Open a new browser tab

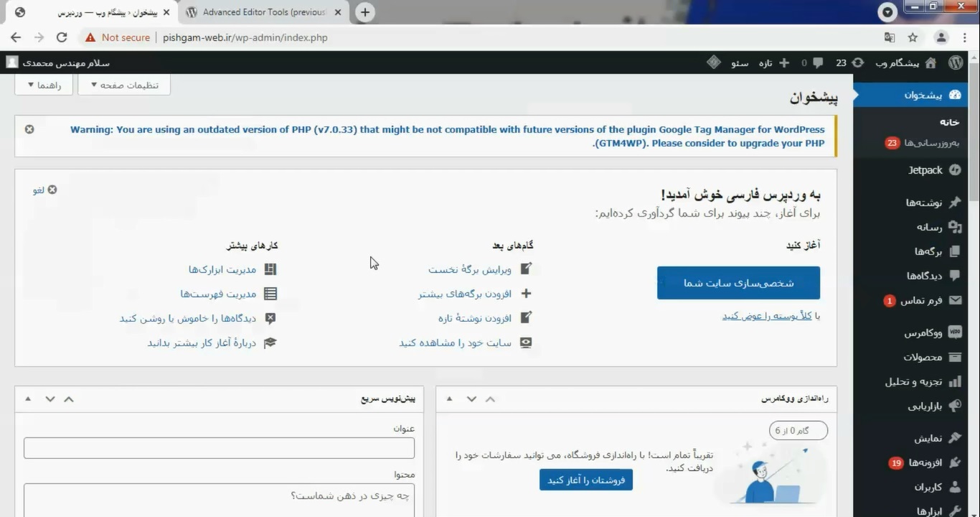pyautogui.click(x=365, y=12)
